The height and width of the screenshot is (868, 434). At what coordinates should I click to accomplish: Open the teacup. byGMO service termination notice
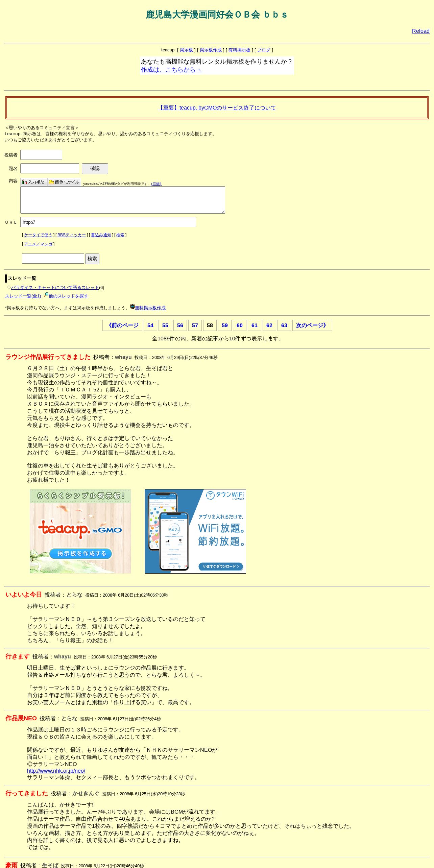click(217, 108)
